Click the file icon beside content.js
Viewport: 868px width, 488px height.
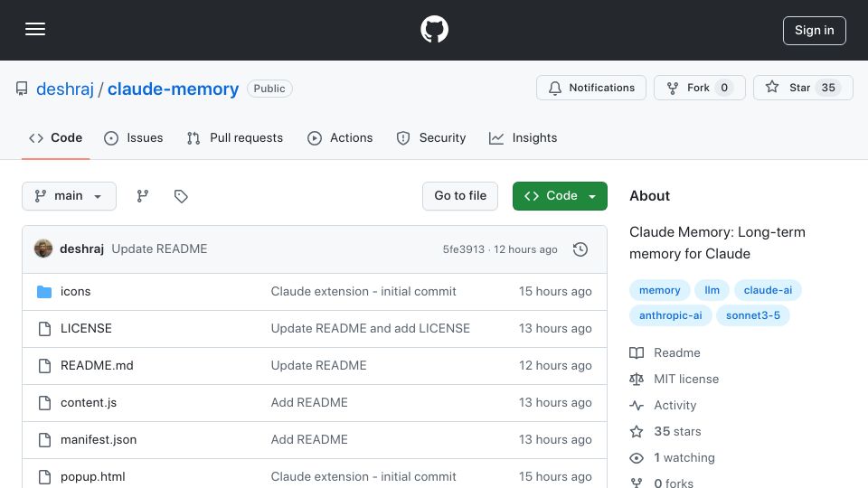(x=44, y=403)
